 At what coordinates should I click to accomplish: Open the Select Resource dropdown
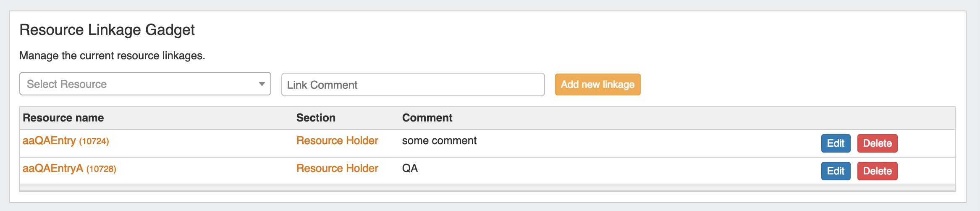[145, 84]
